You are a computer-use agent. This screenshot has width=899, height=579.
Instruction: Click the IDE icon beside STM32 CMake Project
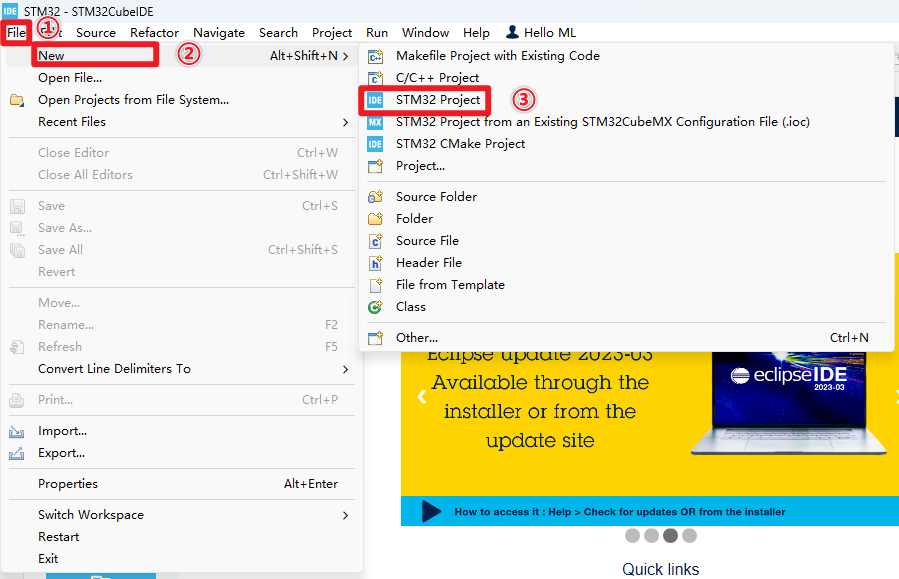click(375, 144)
